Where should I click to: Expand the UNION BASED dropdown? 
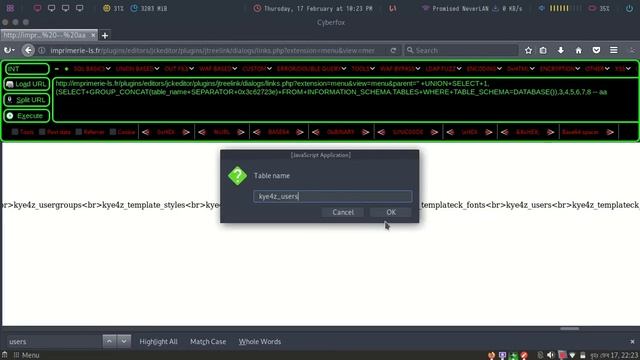click(x=138, y=69)
